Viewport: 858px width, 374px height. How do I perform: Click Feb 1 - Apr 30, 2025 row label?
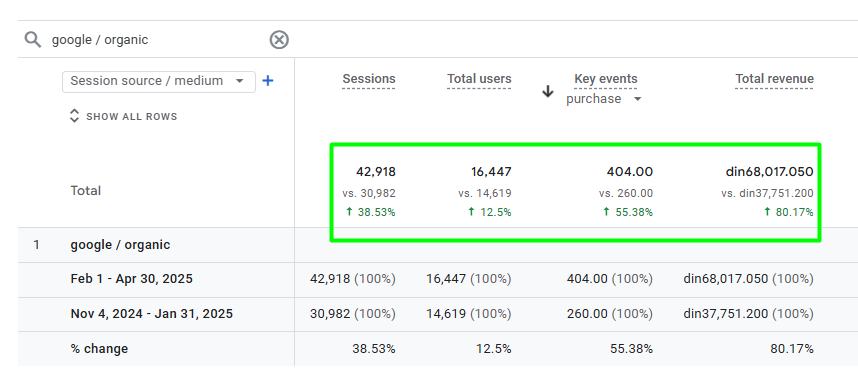131,279
